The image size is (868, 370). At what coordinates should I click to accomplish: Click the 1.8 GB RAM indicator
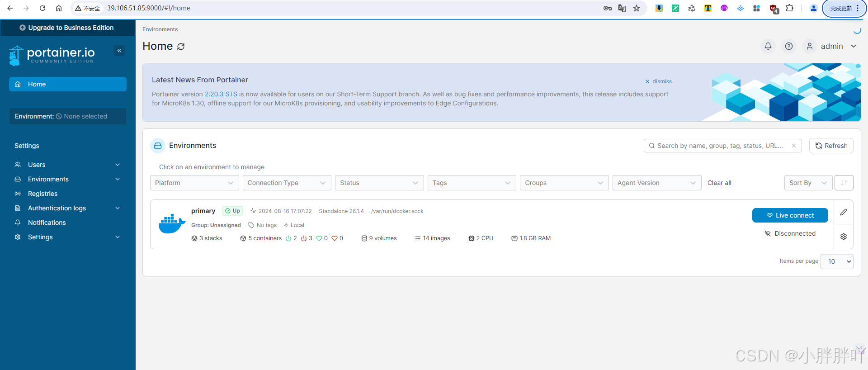tap(531, 238)
